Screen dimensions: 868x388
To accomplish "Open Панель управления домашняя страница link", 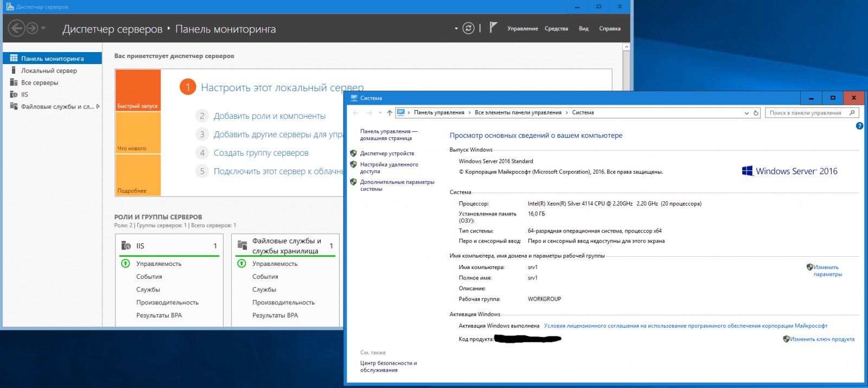I will [388, 135].
